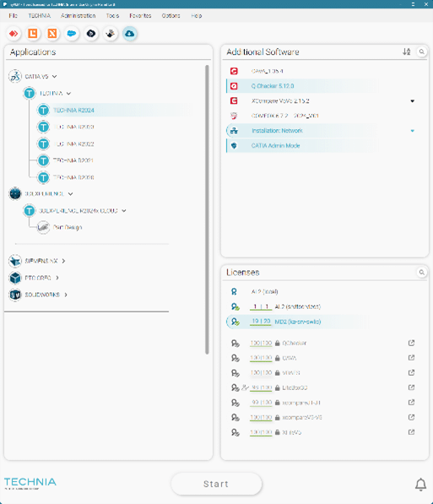Open the TECHNIA menu
Image resolution: width=433 pixels, height=504 pixels.
pyautogui.click(x=39, y=16)
